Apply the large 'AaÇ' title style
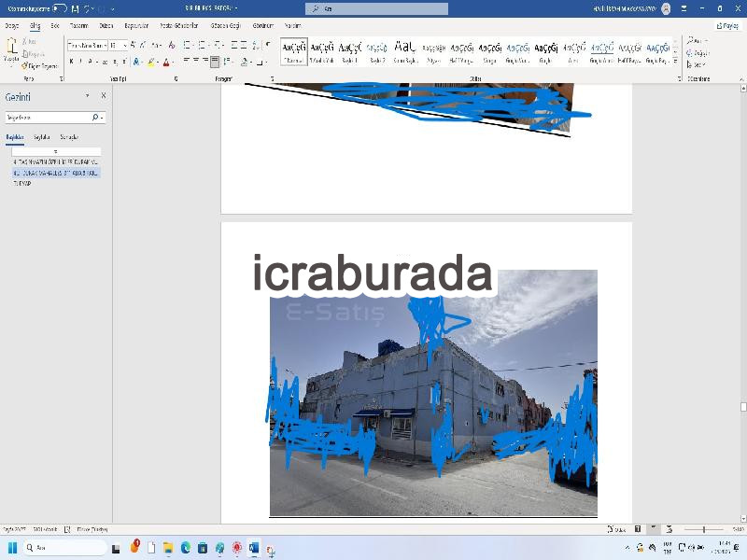Viewport: 747px width, 560px height. point(405,52)
